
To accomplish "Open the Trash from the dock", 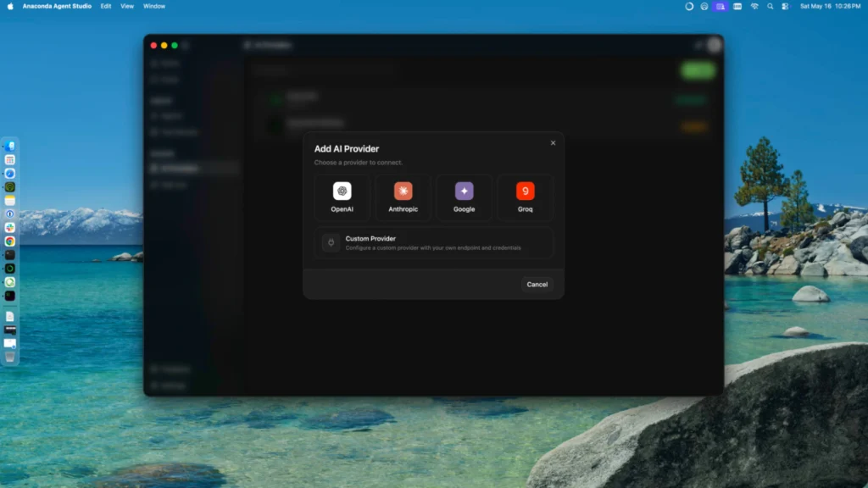I will 10,357.
